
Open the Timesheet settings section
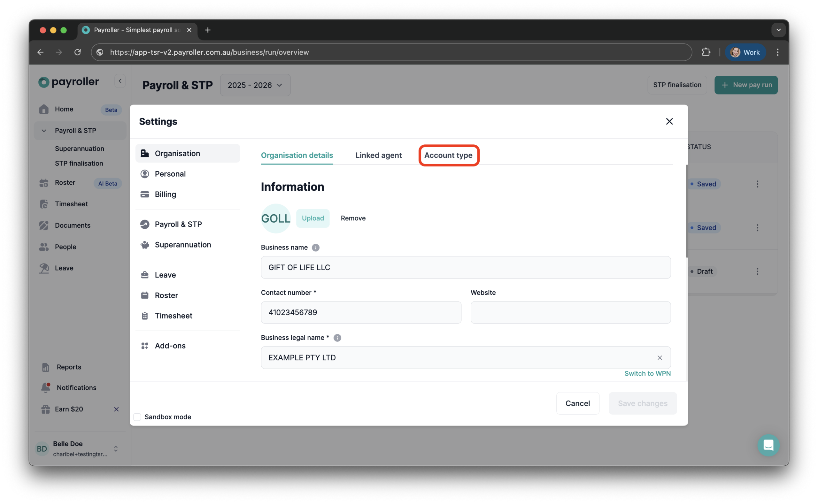174,316
